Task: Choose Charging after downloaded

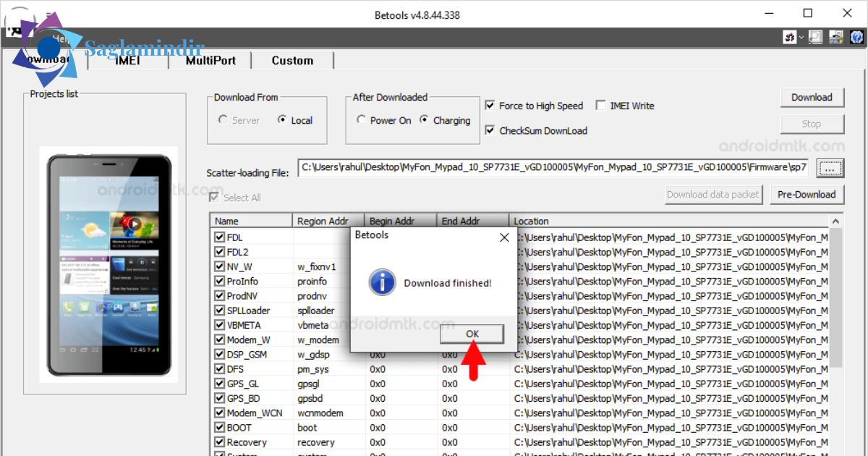Action: [445, 120]
